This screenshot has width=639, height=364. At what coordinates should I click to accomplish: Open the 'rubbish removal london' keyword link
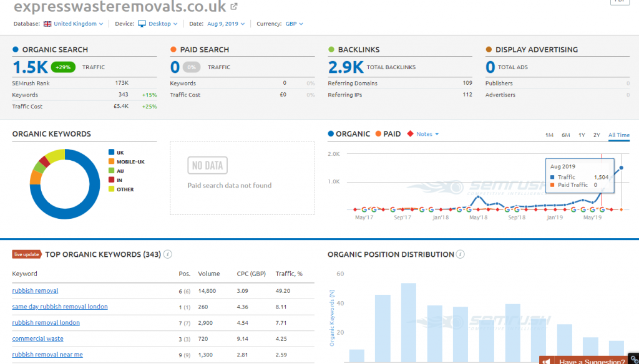coord(46,322)
